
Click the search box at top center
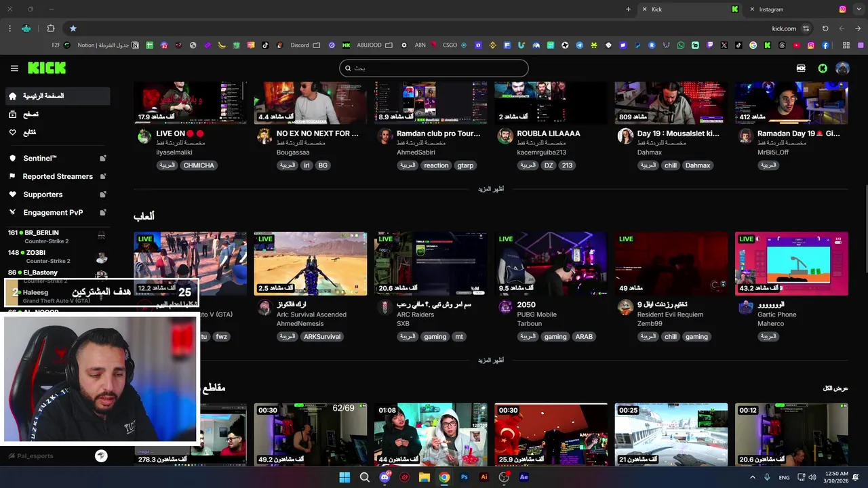(434, 68)
